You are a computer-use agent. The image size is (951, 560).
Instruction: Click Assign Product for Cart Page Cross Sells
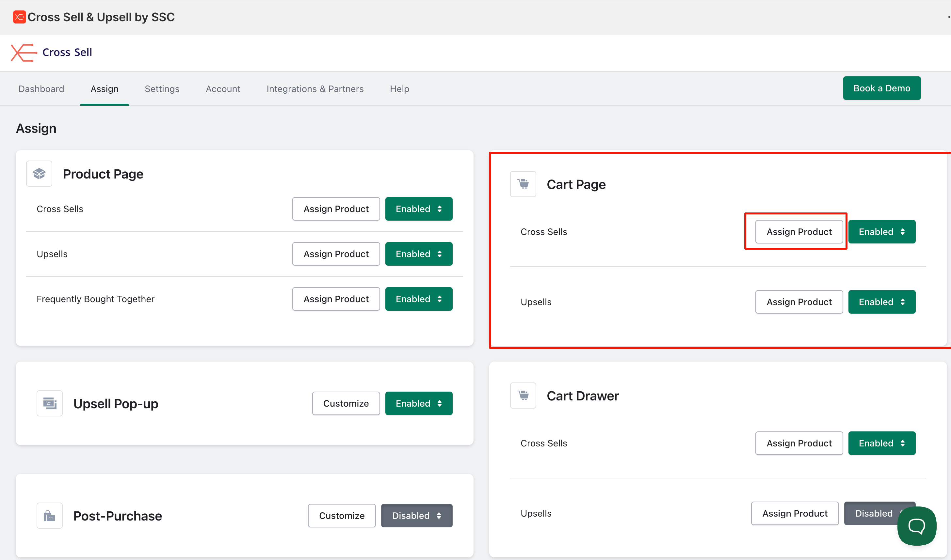pos(799,232)
